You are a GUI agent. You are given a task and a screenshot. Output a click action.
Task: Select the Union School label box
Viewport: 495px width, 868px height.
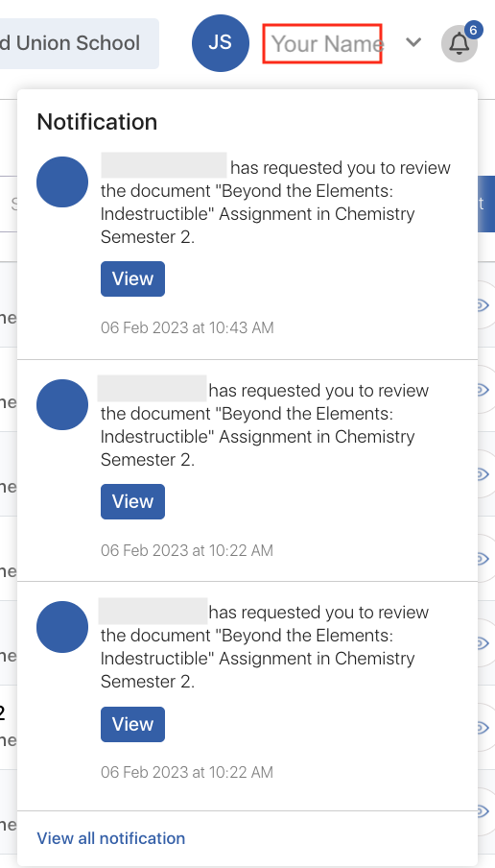coord(80,43)
